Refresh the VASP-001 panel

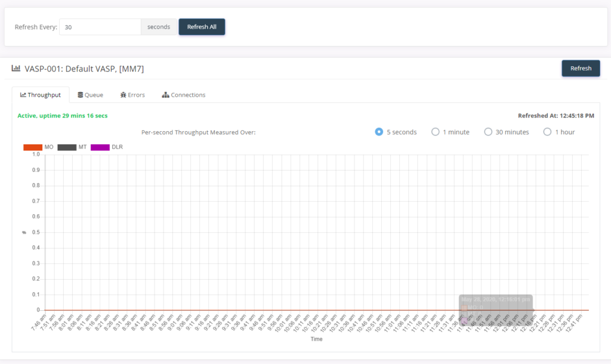581,68
